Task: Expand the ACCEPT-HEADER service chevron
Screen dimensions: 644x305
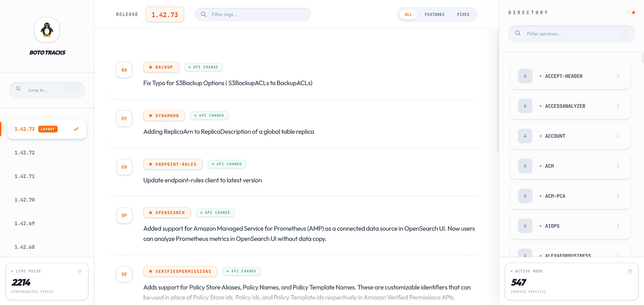Action: 618,76
